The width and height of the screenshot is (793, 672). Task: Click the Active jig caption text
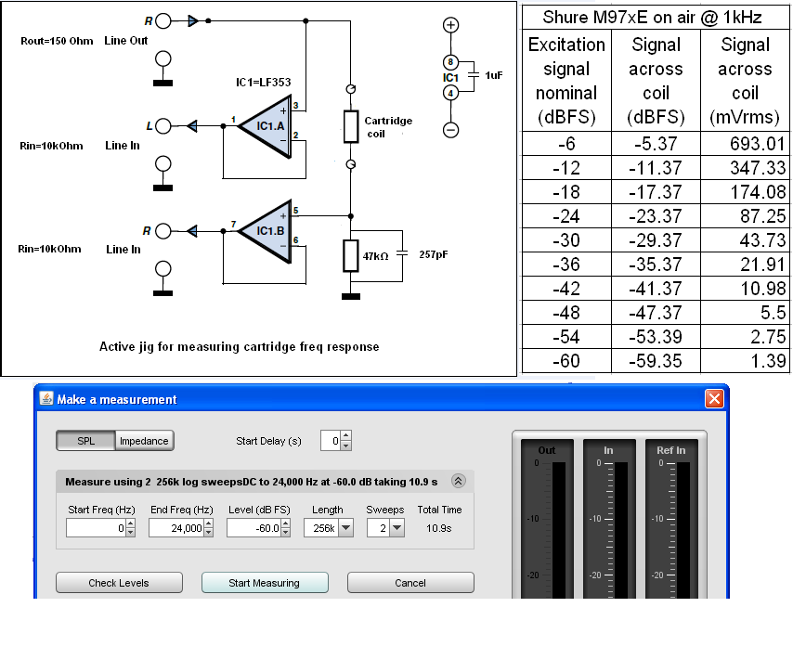[x=240, y=346]
